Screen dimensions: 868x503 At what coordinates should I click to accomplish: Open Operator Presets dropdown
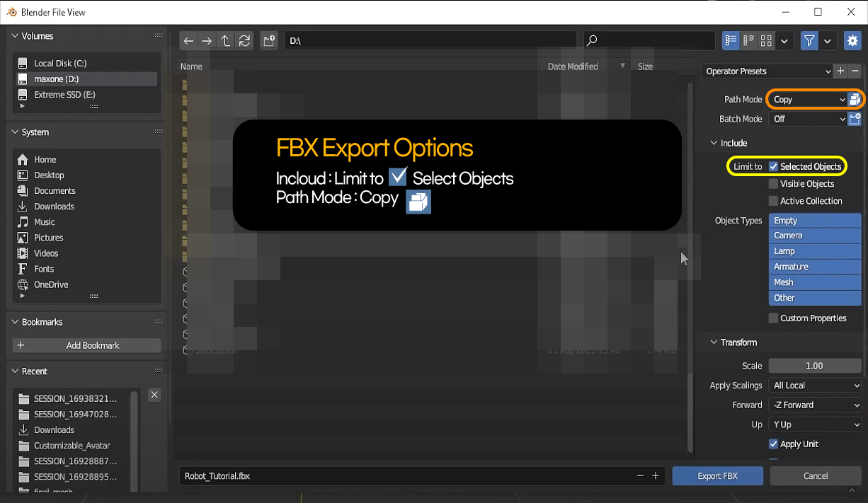(767, 71)
